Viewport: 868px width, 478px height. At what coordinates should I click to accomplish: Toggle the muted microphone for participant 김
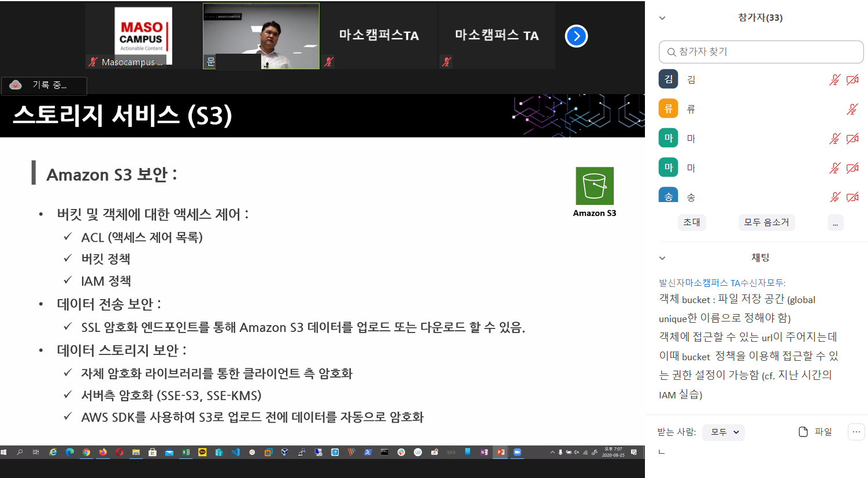[x=834, y=80]
